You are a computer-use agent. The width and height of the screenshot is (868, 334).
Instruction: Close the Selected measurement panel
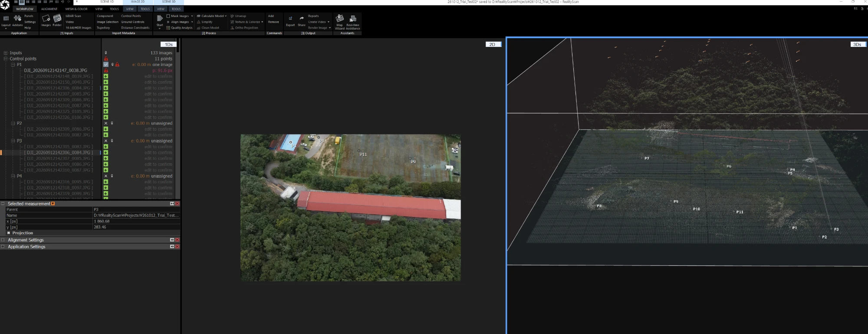[177, 204]
